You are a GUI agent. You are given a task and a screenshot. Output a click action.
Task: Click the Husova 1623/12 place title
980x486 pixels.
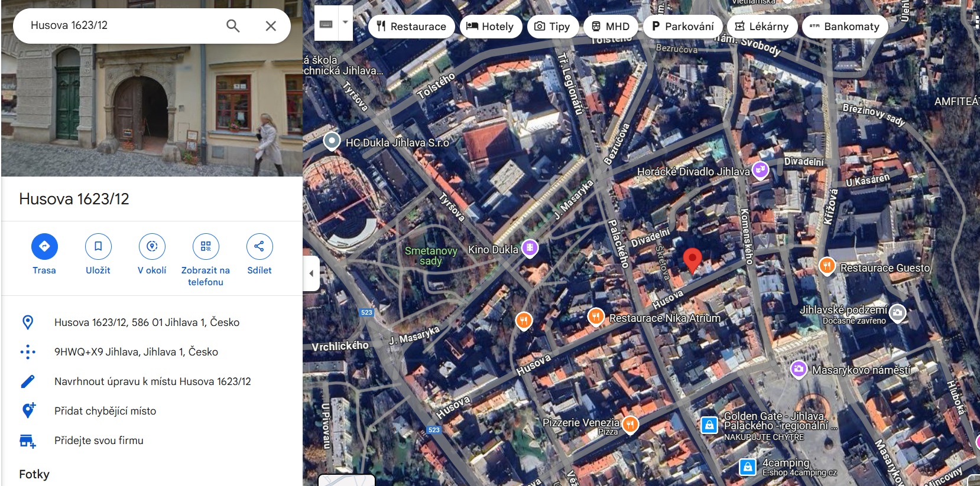(74, 199)
